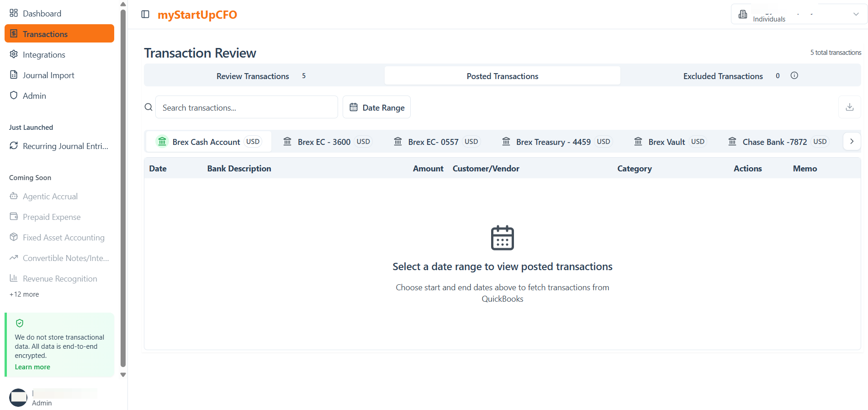Focus the Search transactions field
This screenshot has width=868, height=410.
click(247, 107)
